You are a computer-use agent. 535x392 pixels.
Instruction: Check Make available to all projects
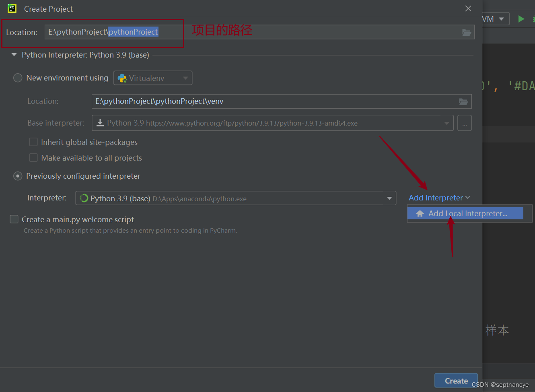33,158
